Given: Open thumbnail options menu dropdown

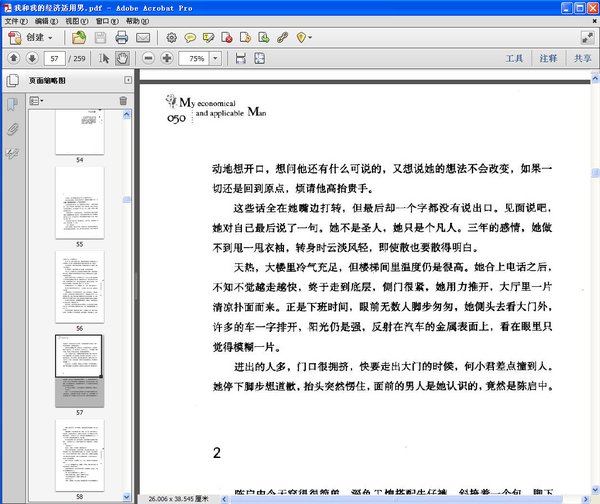Looking at the screenshot, I should tap(36, 101).
